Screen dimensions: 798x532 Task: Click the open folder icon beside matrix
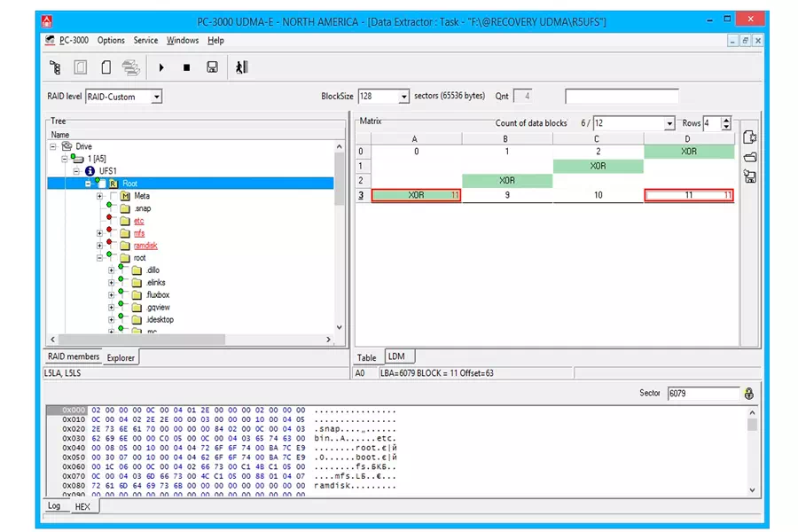tap(749, 157)
